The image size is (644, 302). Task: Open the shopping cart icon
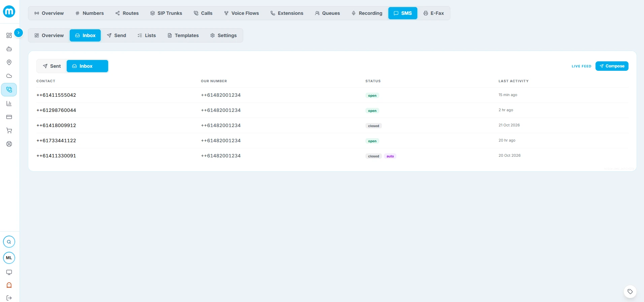(x=9, y=130)
